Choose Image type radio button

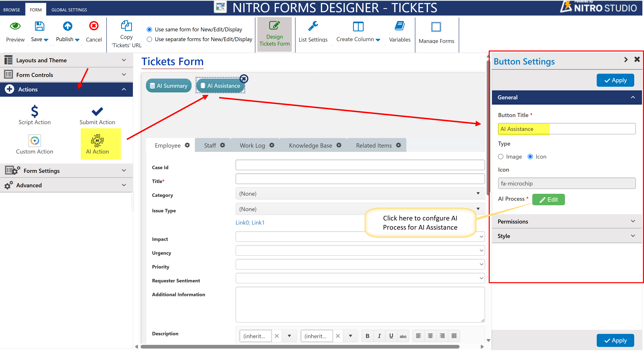coord(501,157)
